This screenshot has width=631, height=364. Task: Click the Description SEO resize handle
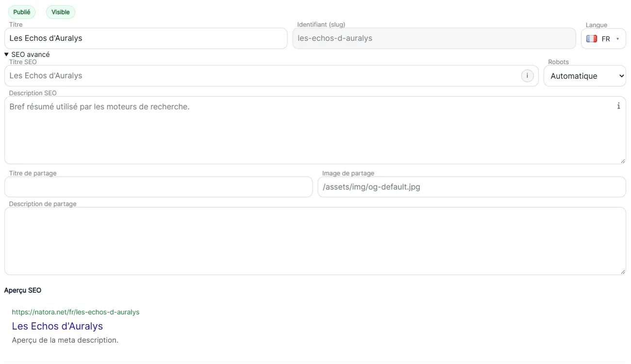pyautogui.click(x=622, y=161)
